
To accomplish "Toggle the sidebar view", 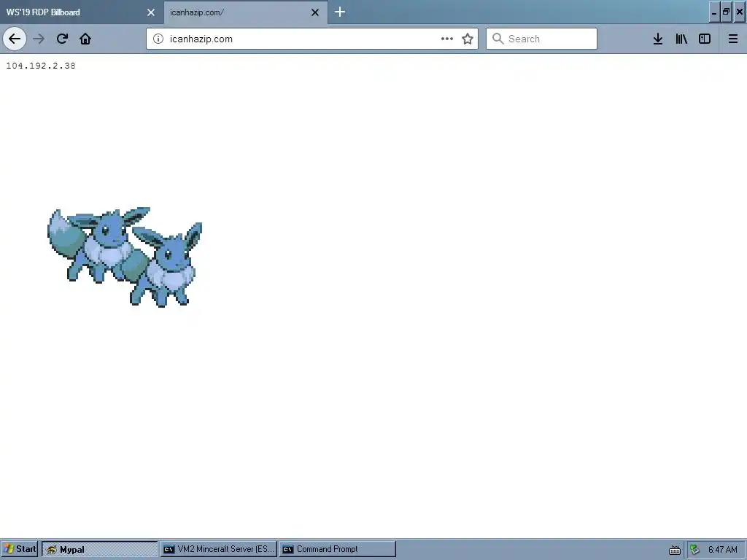I will (x=705, y=39).
